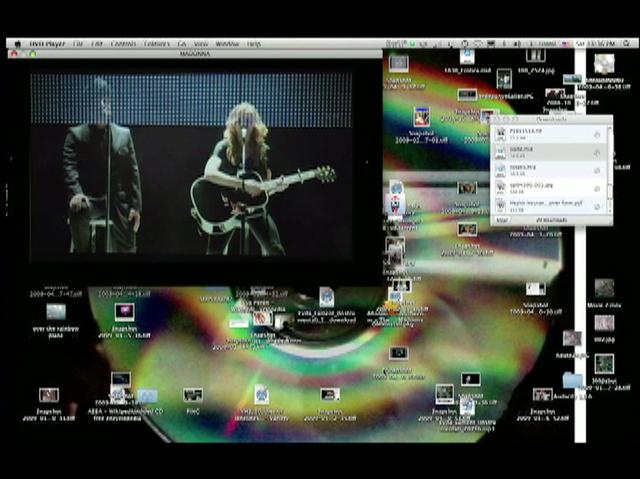
Task: Open the Window menu
Action: (227, 44)
